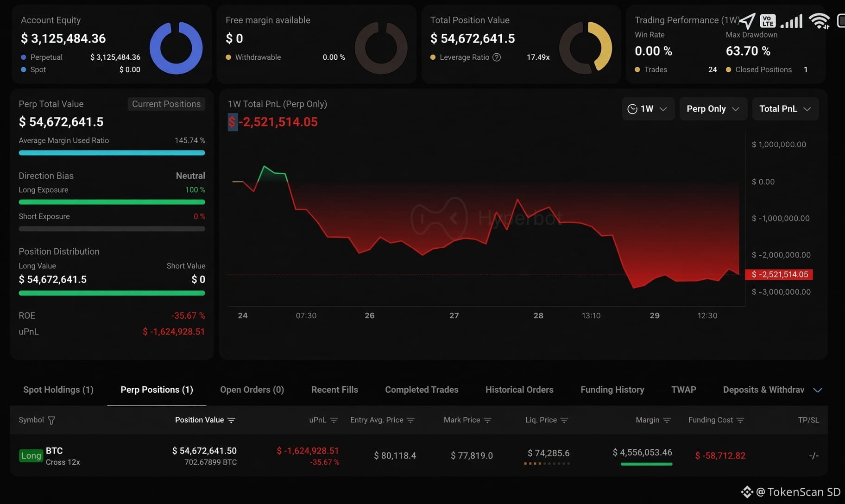Expand more tabs chevron after Deposits & Withdraw
The height and width of the screenshot is (504, 845).
(x=818, y=390)
